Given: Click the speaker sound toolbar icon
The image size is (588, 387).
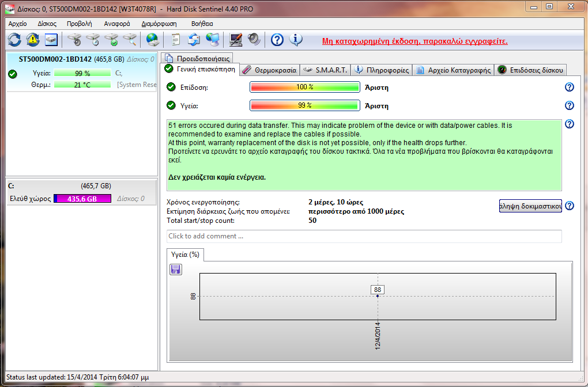Looking at the screenshot, I should [x=254, y=40].
